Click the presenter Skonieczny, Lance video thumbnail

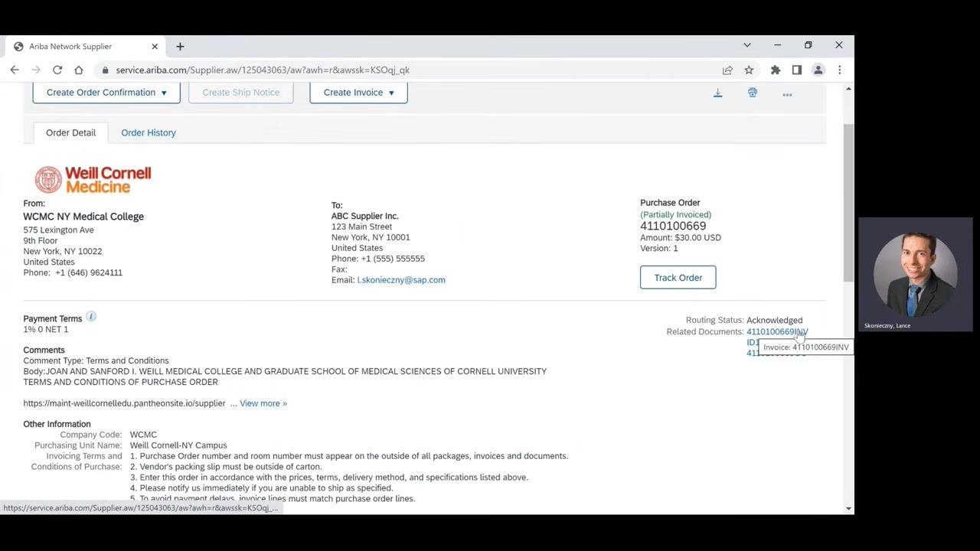[x=916, y=275]
